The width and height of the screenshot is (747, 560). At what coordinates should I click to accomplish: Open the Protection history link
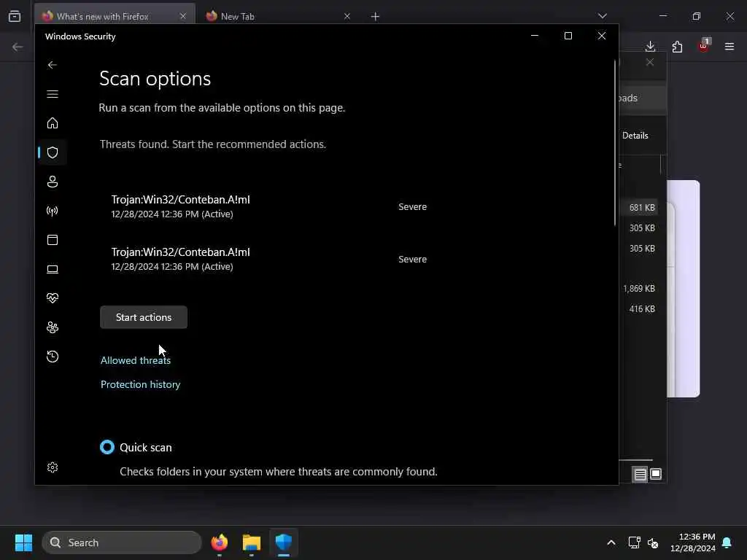(x=140, y=384)
